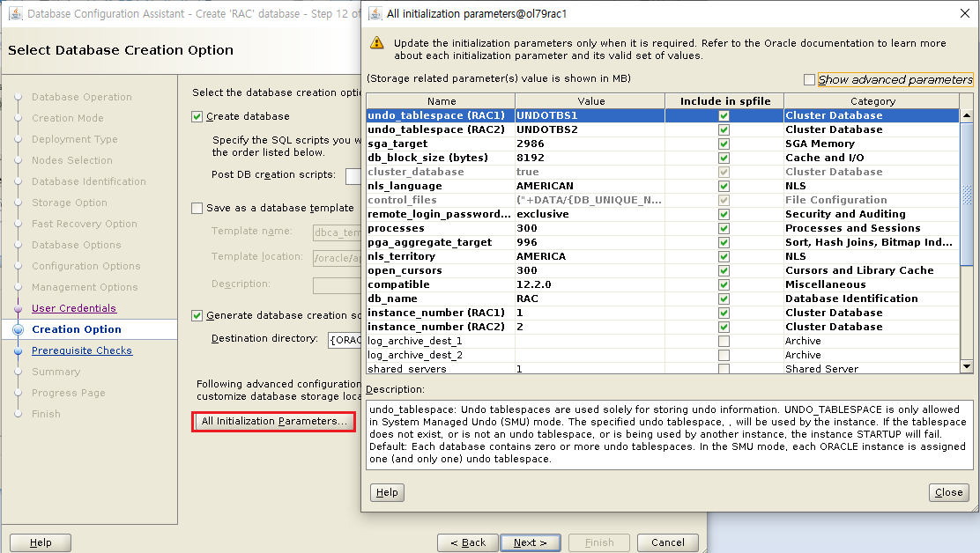Toggle spfile checkbox for instance_number (RAC2)
Screen dimensions: 980x553
pos(724,327)
